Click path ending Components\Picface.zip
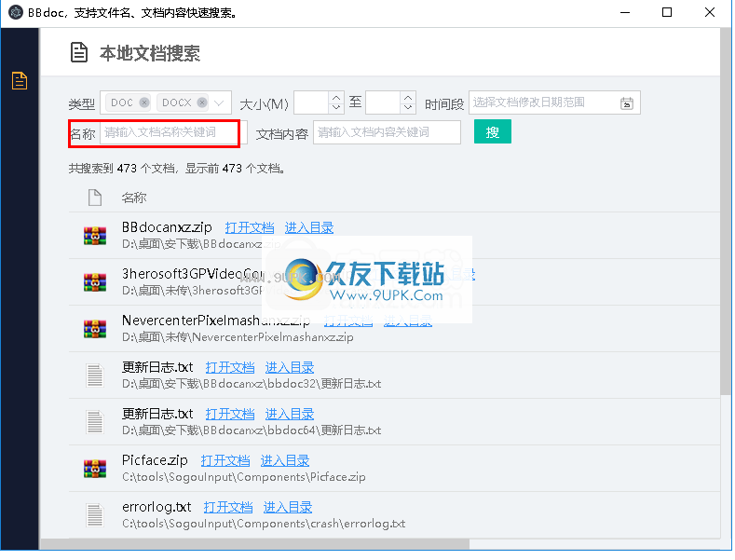Image resolution: width=735 pixels, height=560 pixels. pos(244,477)
